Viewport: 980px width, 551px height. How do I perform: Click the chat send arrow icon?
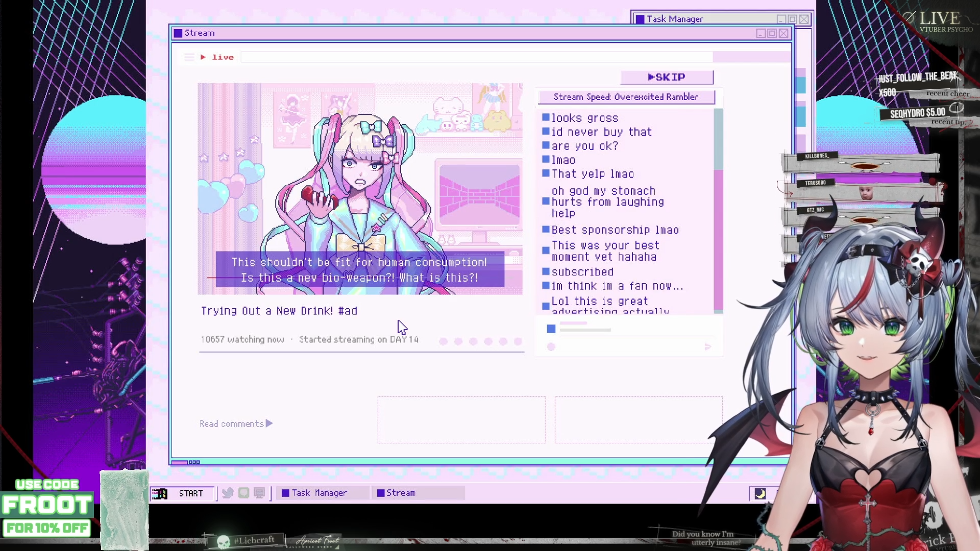tap(707, 347)
